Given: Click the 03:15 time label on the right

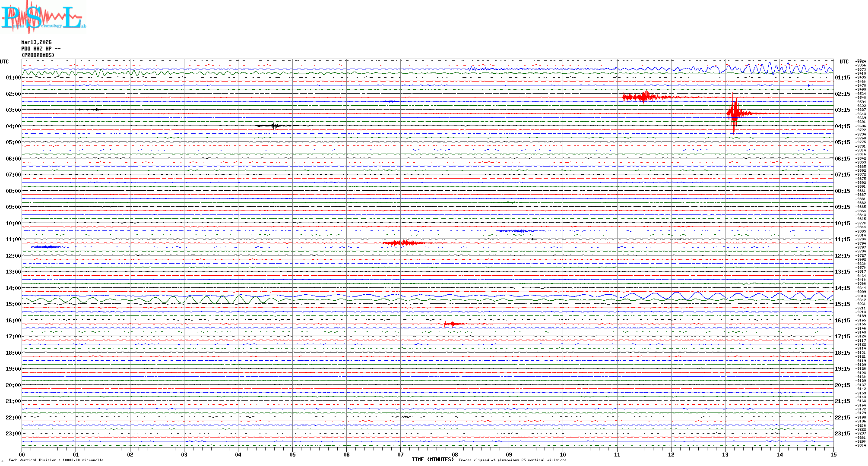Looking at the screenshot, I should (842, 110).
